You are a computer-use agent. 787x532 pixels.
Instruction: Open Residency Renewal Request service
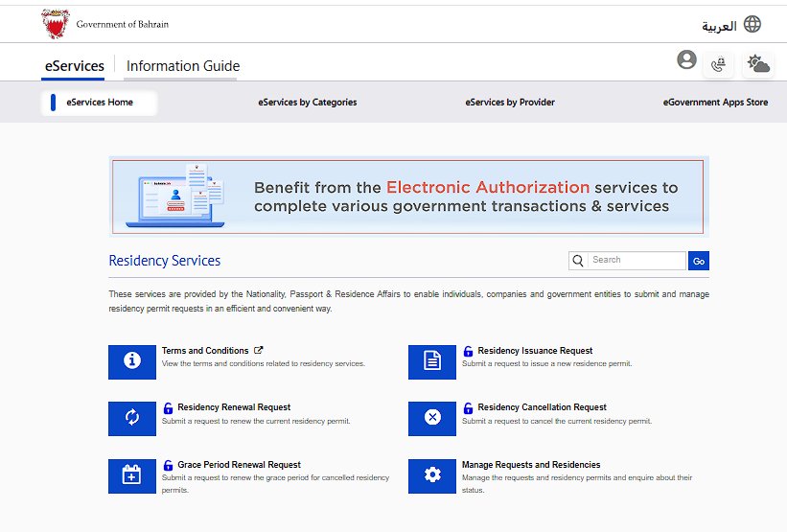point(234,407)
